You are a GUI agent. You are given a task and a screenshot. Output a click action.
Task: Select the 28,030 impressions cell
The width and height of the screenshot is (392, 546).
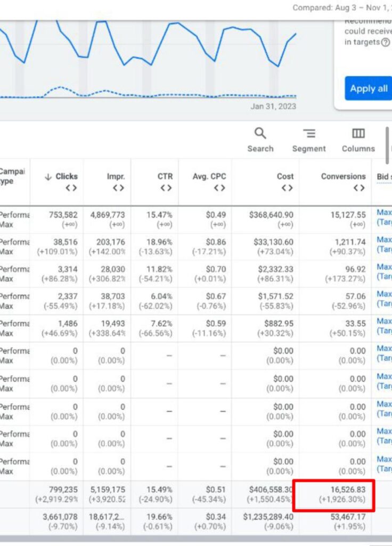[x=107, y=274]
